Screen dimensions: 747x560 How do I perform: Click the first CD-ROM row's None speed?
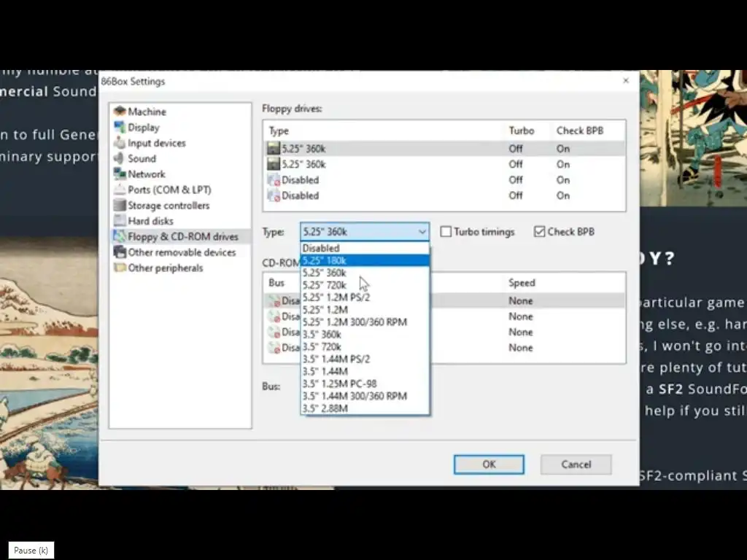point(520,301)
